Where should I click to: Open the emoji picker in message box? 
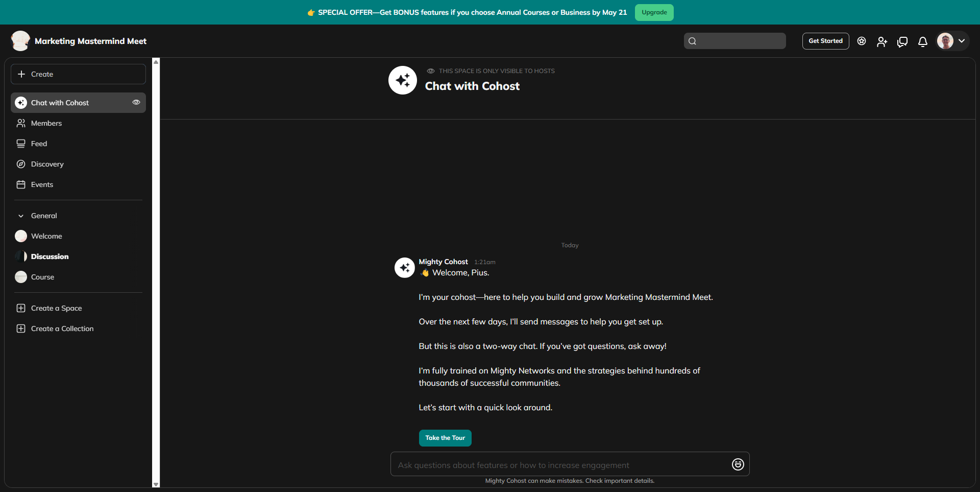(738, 464)
